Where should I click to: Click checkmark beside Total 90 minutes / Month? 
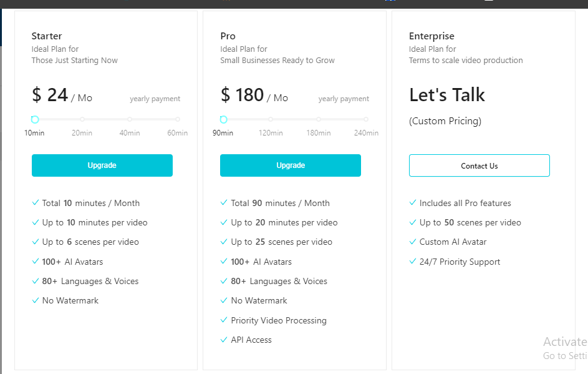point(224,203)
